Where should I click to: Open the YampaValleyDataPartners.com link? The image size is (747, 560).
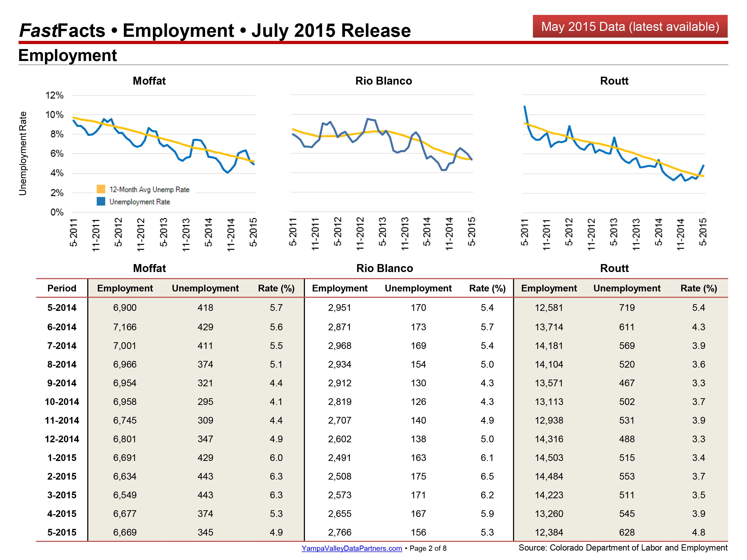[352, 548]
